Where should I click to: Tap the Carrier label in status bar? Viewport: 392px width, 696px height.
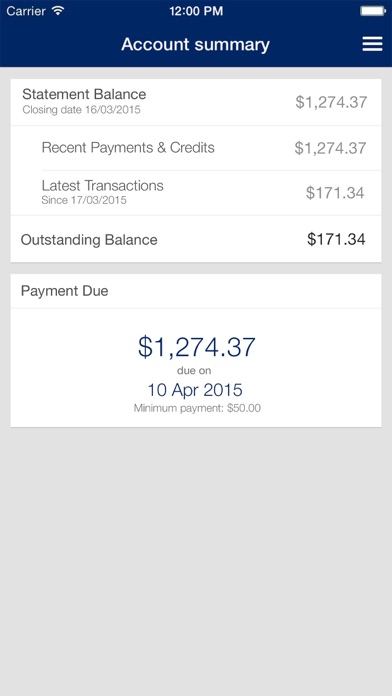coord(27,11)
